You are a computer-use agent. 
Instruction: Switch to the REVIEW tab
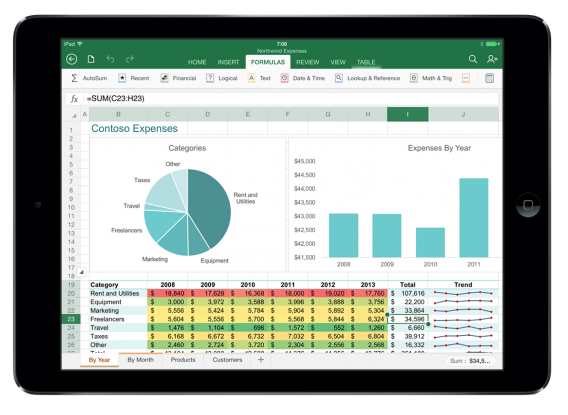[308, 62]
